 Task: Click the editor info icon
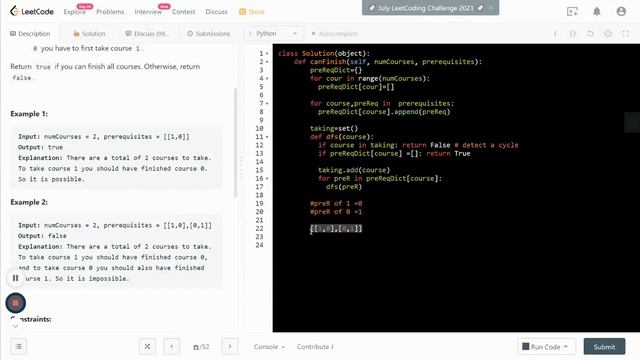(555, 33)
